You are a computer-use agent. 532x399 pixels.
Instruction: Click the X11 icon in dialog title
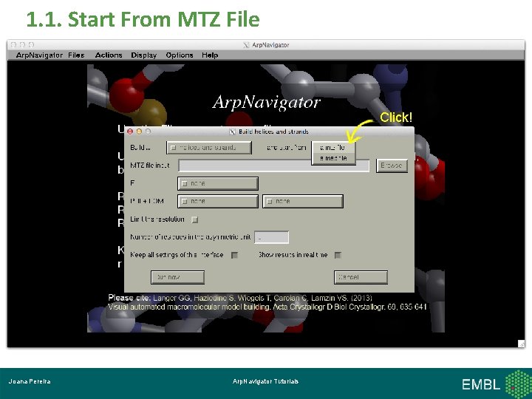[233, 132]
